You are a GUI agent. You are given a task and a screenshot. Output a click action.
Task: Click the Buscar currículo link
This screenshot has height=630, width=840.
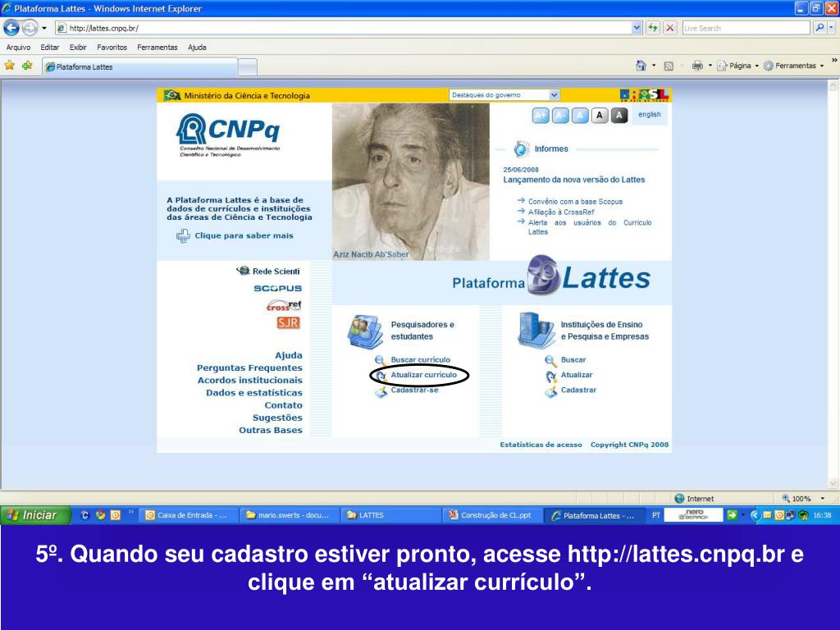click(421, 360)
